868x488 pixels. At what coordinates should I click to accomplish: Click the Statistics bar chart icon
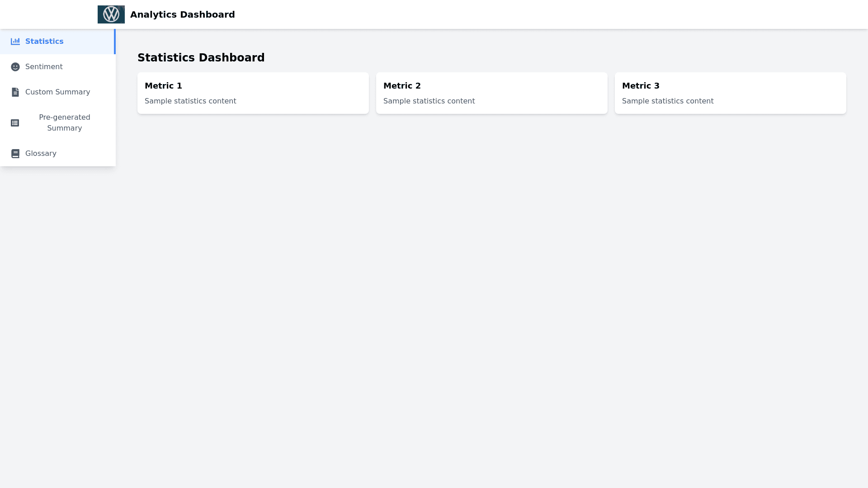click(x=15, y=42)
